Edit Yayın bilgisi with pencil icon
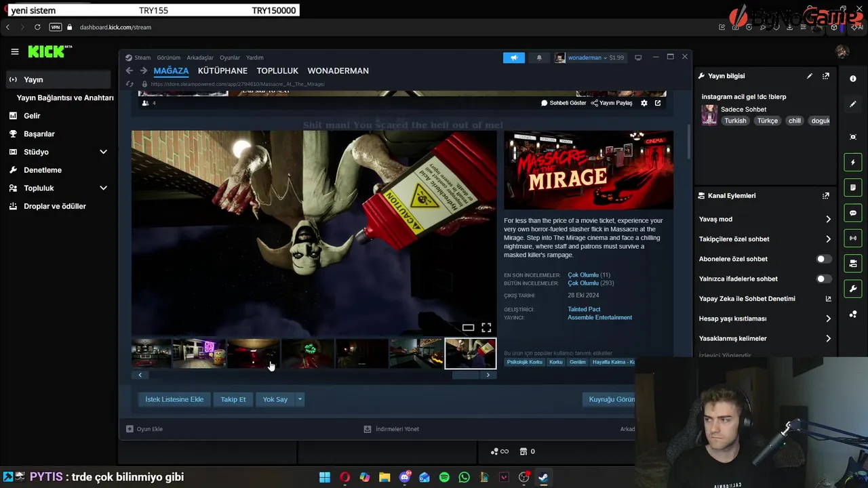Screen dimensions: 868x488 (810, 76)
